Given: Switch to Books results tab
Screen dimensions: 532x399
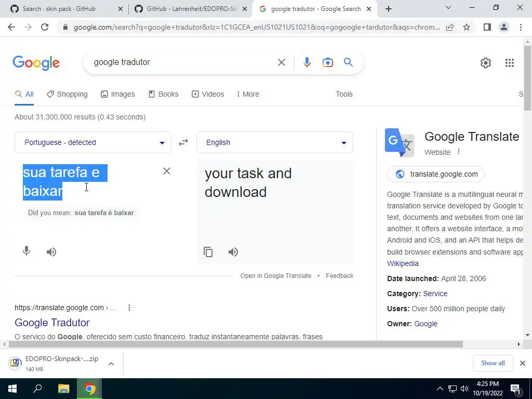Looking at the screenshot, I should click(163, 94).
